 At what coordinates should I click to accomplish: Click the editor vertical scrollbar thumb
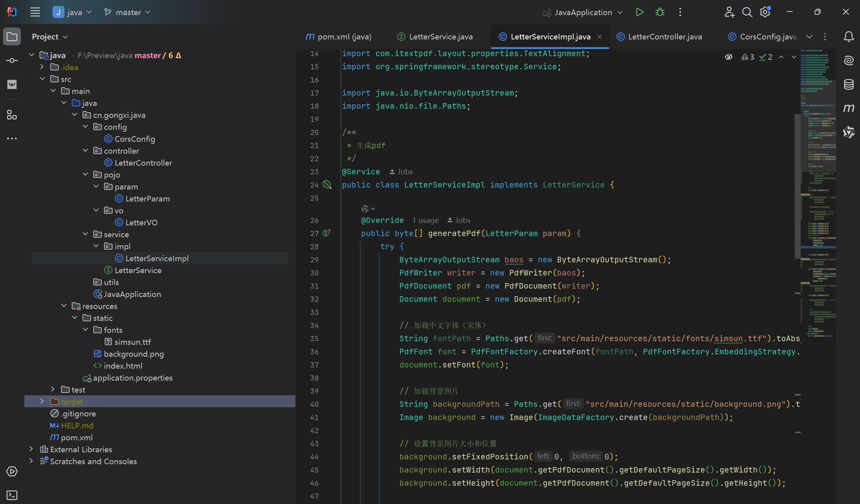tap(797, 186)
